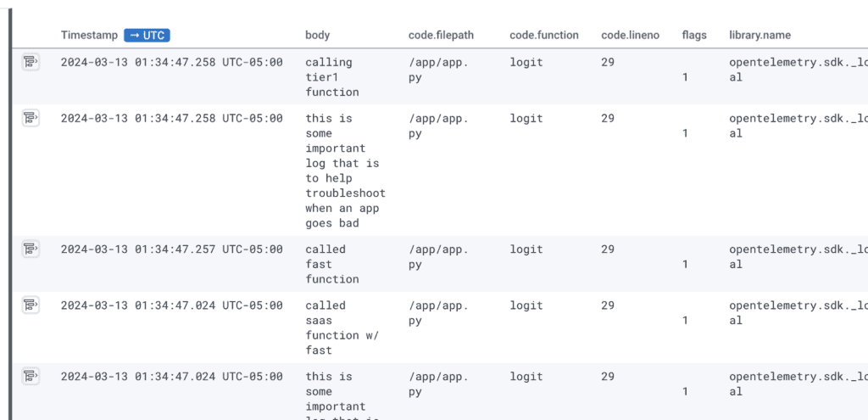Click /app/app.py in 'called fast function' row

[x=438, y=257]
